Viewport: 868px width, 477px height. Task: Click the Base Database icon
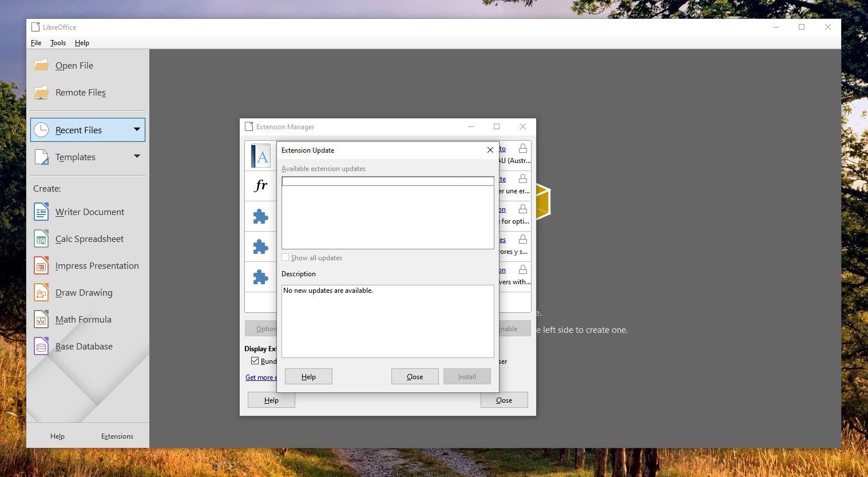(x=41, y=346)
